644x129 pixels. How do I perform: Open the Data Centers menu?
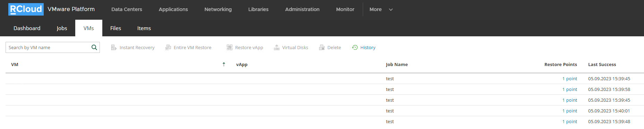127,9
